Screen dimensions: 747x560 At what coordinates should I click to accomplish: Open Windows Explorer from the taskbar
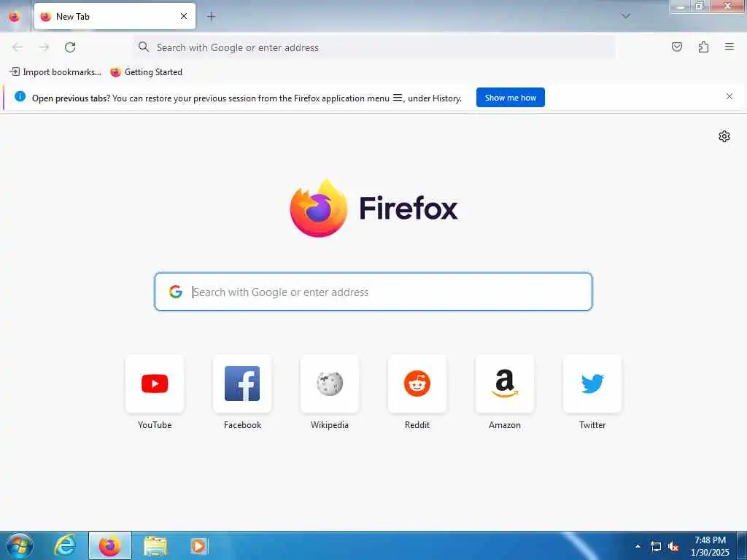(x=155, y=545)
